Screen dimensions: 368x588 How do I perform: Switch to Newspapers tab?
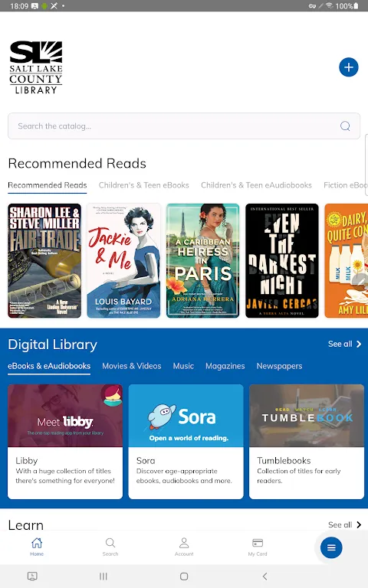(279, 366)
